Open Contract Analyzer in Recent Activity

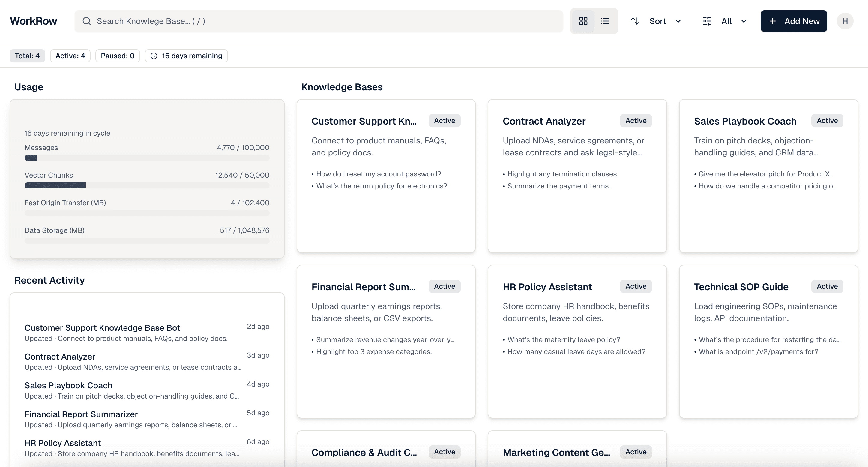pyautogui.click(x=60, y=357)
